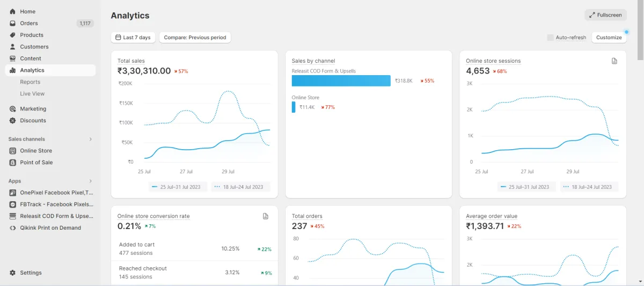Click the Discounts badge icon
Viewport: 644px width, 286px height.
click(x=13, y=121)
